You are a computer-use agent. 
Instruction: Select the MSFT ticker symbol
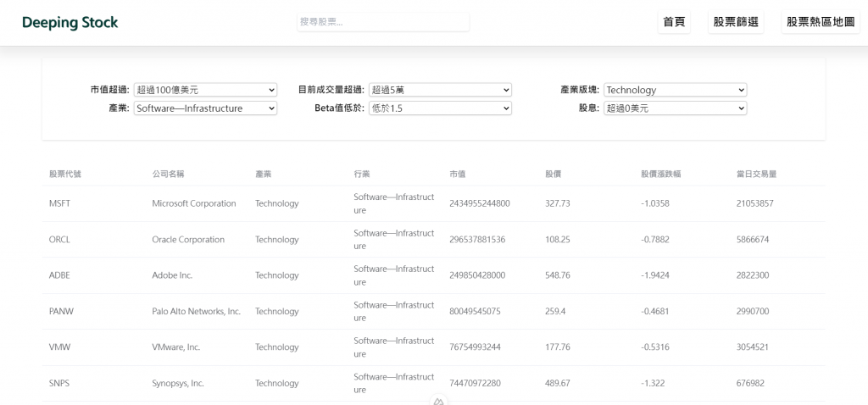pyautogui.click(x=60, y=203)
